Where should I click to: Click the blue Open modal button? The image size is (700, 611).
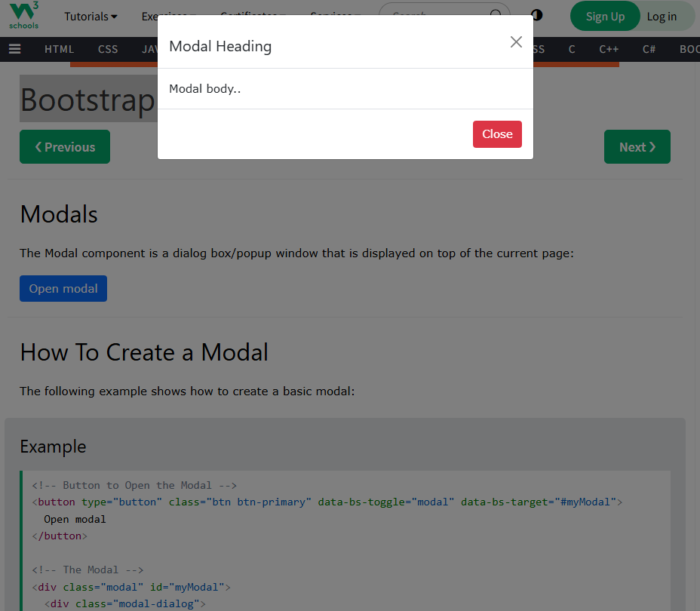coord(63,288)
